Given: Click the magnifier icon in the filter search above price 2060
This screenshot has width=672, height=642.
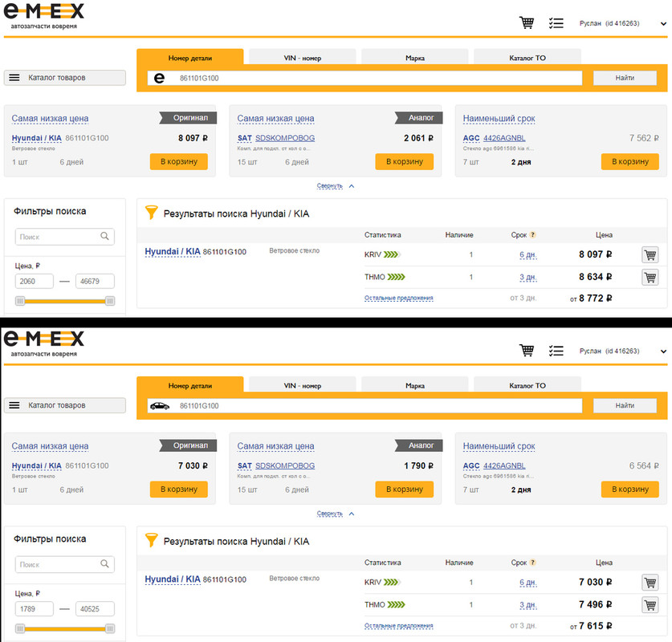Looking at the screenshot, I should (104, 236).
